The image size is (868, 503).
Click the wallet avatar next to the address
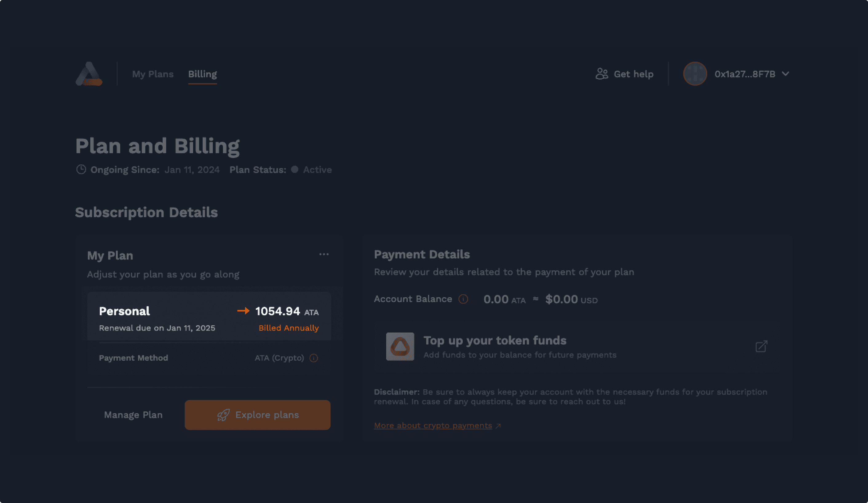[x=695, y=74]
